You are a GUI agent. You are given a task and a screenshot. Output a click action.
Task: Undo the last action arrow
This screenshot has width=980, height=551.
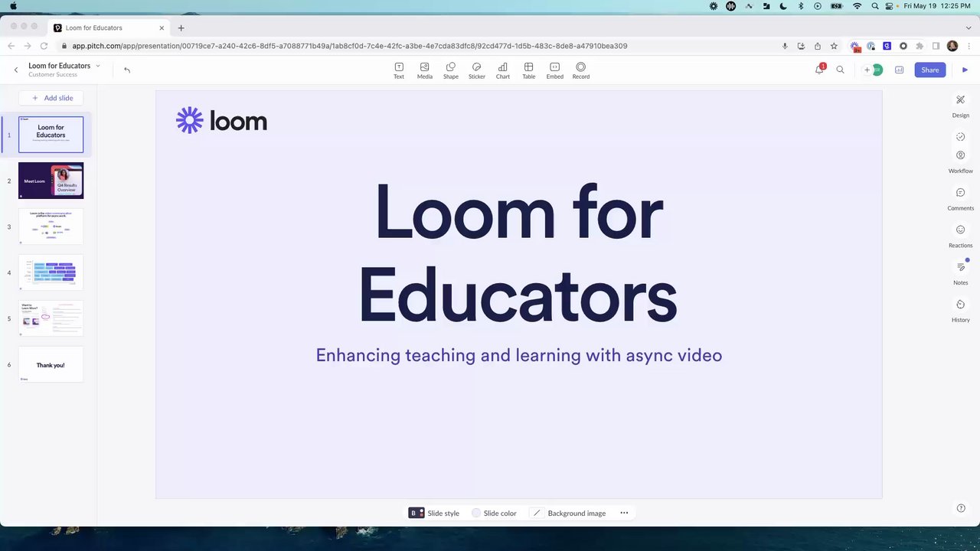(x=127, y=70)
